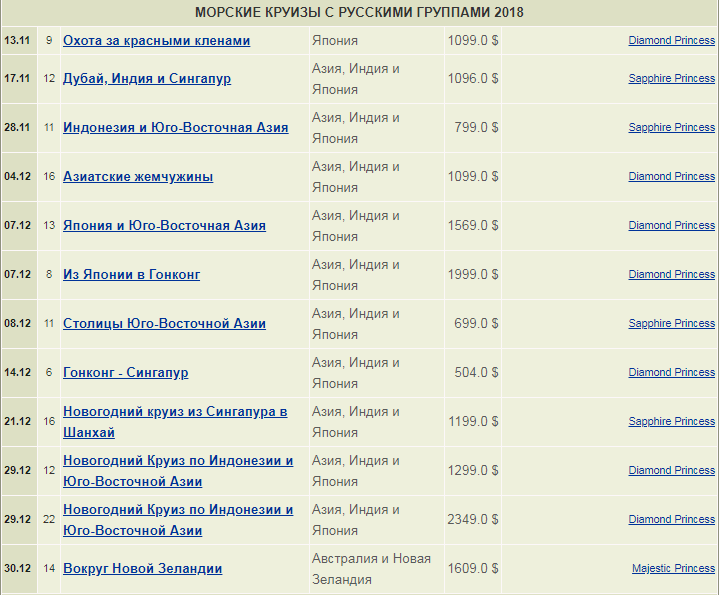Click 'Азия, Индия и Япония' in the 14.12 row

pyautogui.click(x=356, y=373)
